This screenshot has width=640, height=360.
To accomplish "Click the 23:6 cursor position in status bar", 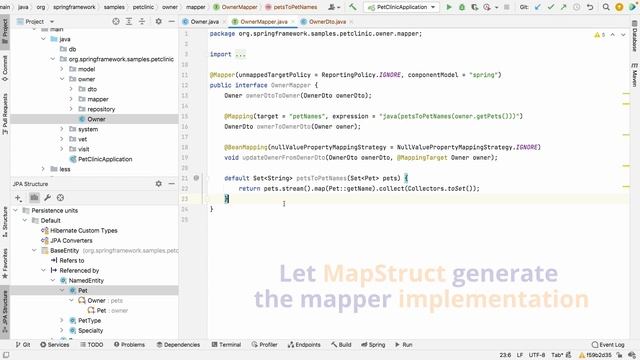I will pyautogui.click(x=505, y=355).
